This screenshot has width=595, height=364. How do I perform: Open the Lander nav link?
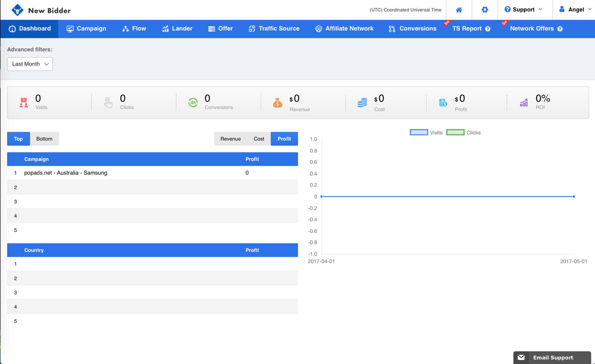click(x=177, y=29)
